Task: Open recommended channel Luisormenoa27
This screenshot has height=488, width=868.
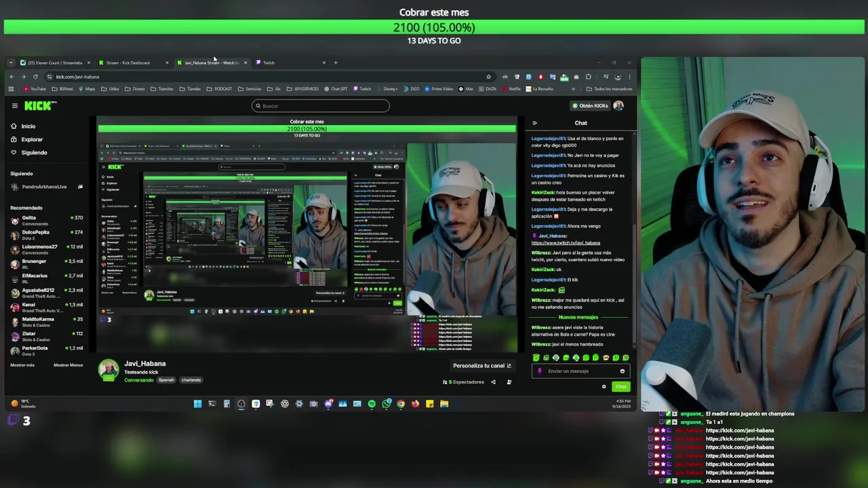Action: [x=46, y=249]
